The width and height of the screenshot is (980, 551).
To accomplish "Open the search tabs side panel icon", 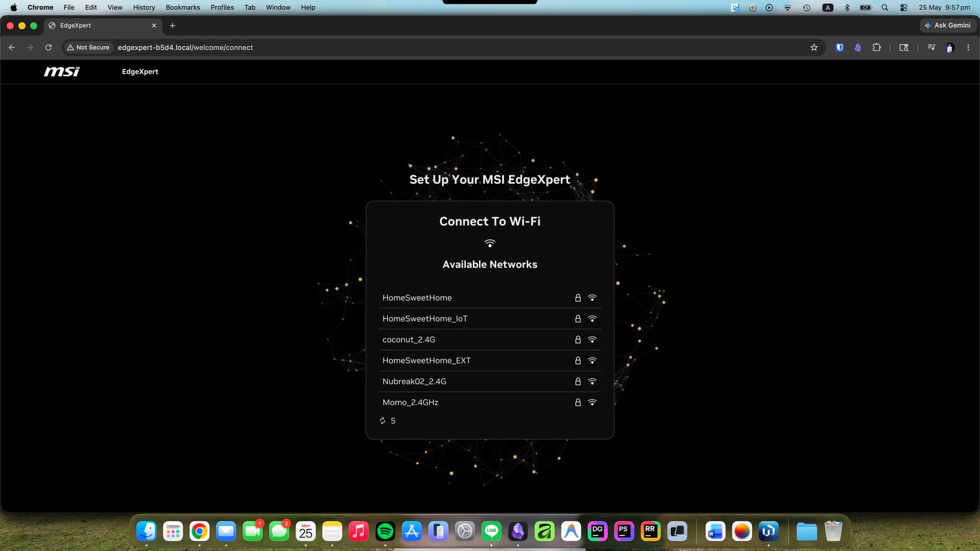I will [904, 48].
